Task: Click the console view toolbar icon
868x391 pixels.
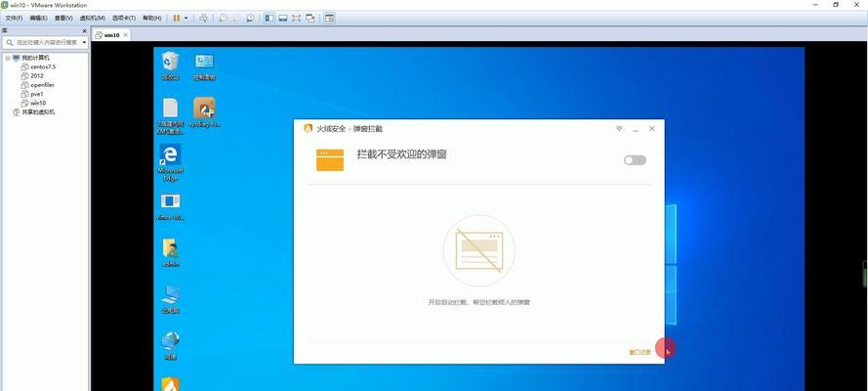Action: (x=329, y=18)
